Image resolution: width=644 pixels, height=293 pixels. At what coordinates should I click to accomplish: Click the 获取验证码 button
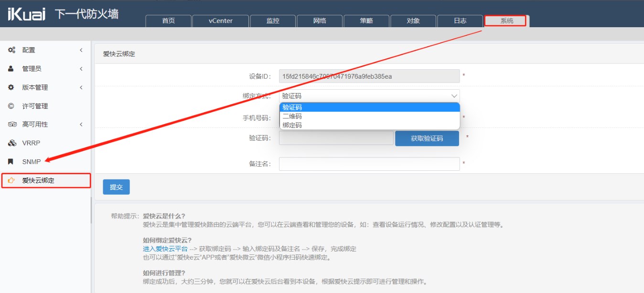pos(427,138)
